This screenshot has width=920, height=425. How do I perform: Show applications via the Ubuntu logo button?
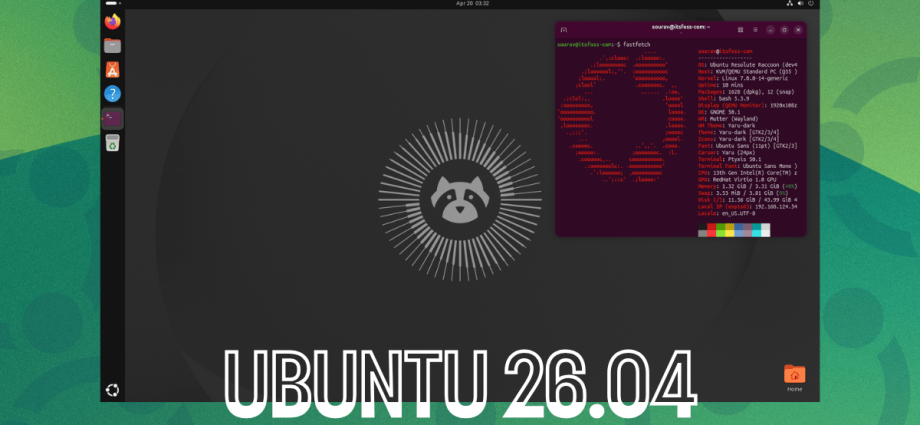coord(113,390)
